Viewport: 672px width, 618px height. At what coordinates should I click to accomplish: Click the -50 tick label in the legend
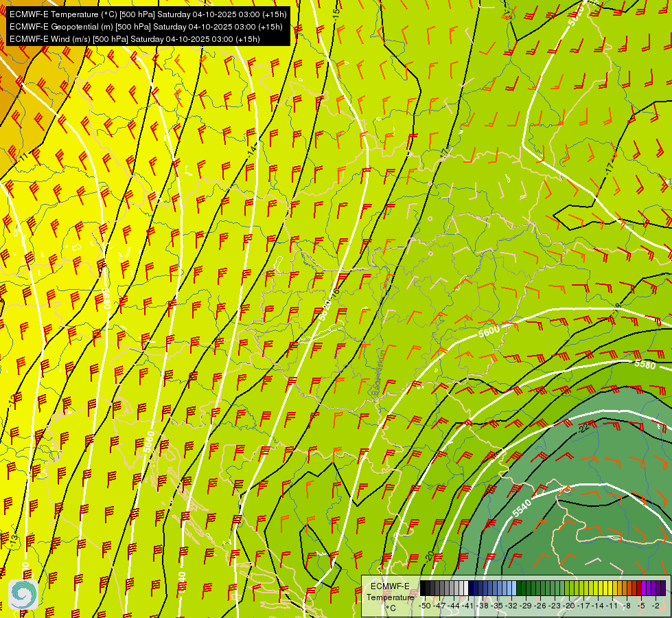pyautogui.click(x=425, y=606)
